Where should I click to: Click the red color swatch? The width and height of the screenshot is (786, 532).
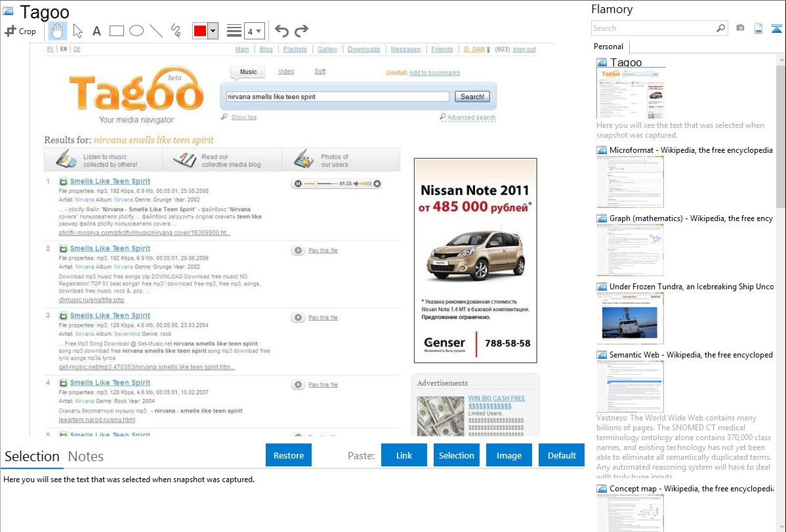(x=199, y=31)
